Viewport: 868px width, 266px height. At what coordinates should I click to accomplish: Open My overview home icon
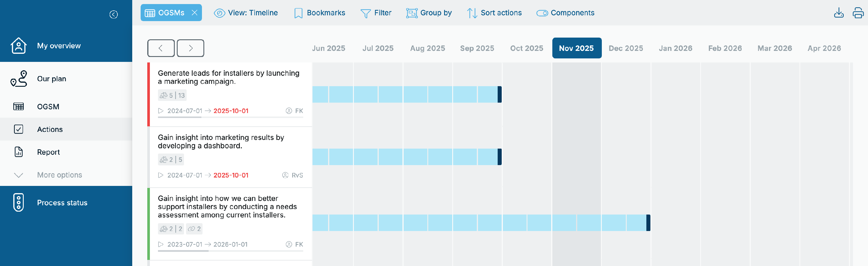[19, 45]
